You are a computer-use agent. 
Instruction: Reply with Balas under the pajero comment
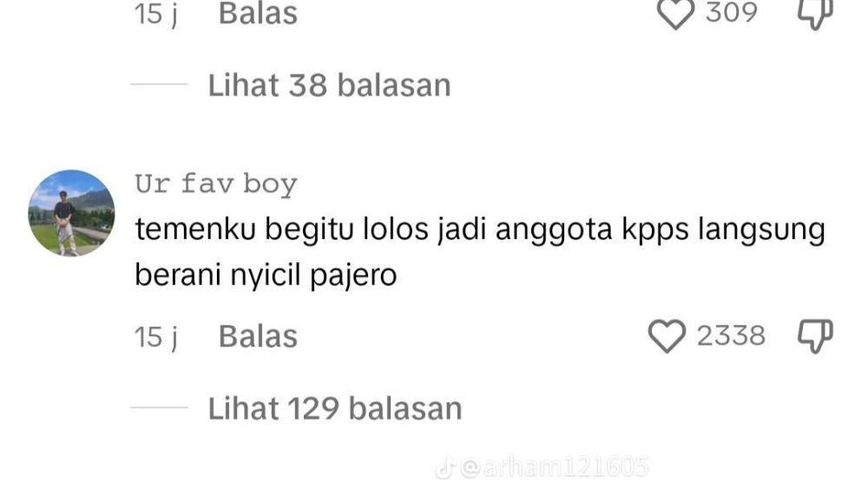258,336
